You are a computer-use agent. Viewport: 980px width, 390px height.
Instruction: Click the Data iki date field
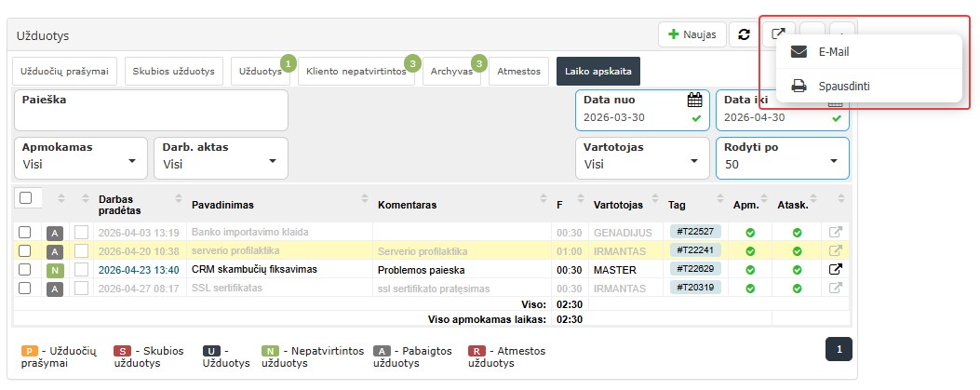click(783, 110)
